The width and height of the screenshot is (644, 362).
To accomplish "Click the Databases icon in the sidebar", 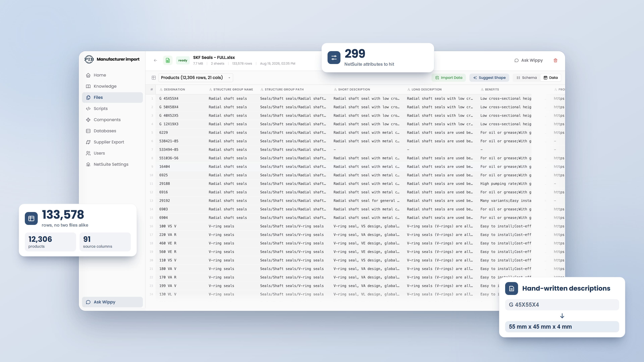I will click(88, 131).
